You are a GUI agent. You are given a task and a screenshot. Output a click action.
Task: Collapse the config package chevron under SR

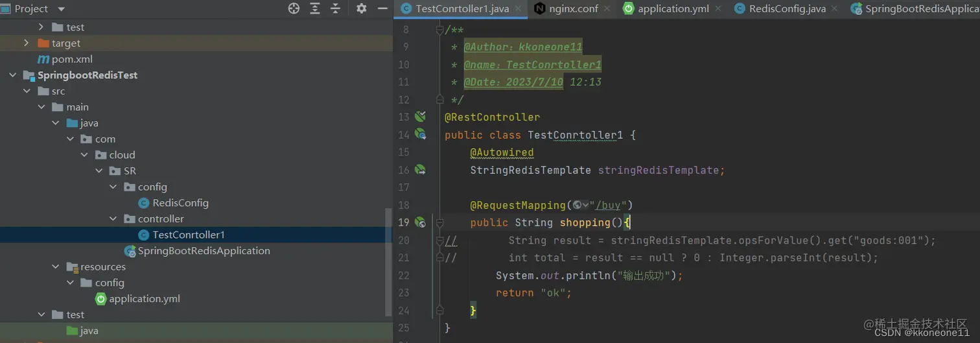tap(113, 187)
